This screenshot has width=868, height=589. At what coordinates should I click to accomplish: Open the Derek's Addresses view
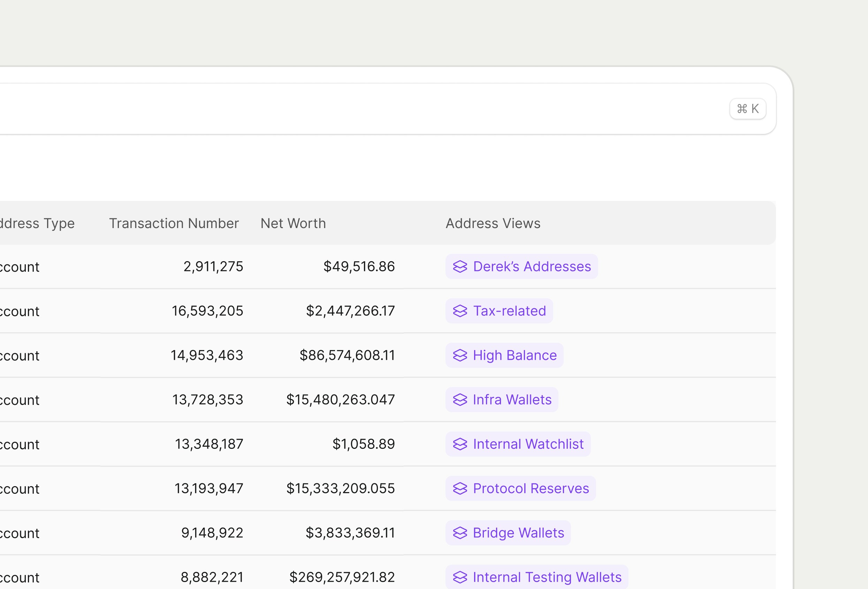532,266
